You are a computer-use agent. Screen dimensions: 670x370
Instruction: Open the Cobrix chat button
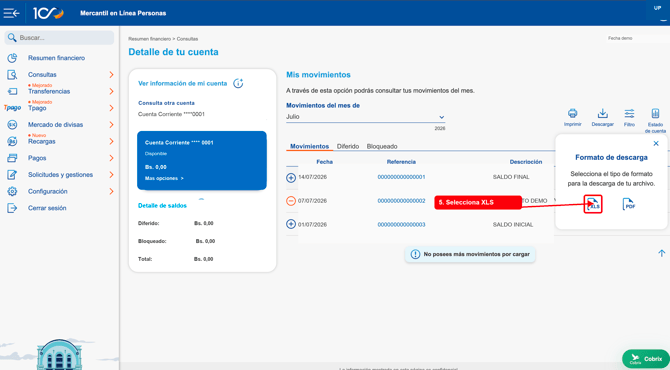tap(646, 358)
